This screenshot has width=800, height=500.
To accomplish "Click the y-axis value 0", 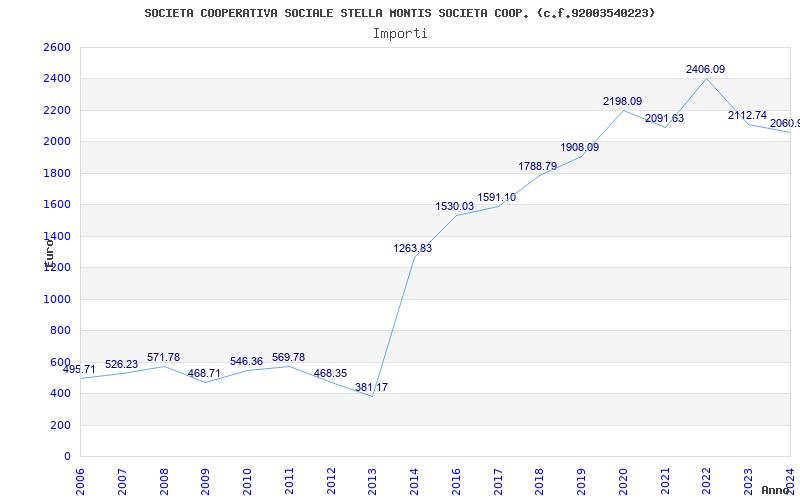I will (x=68, y=456).
